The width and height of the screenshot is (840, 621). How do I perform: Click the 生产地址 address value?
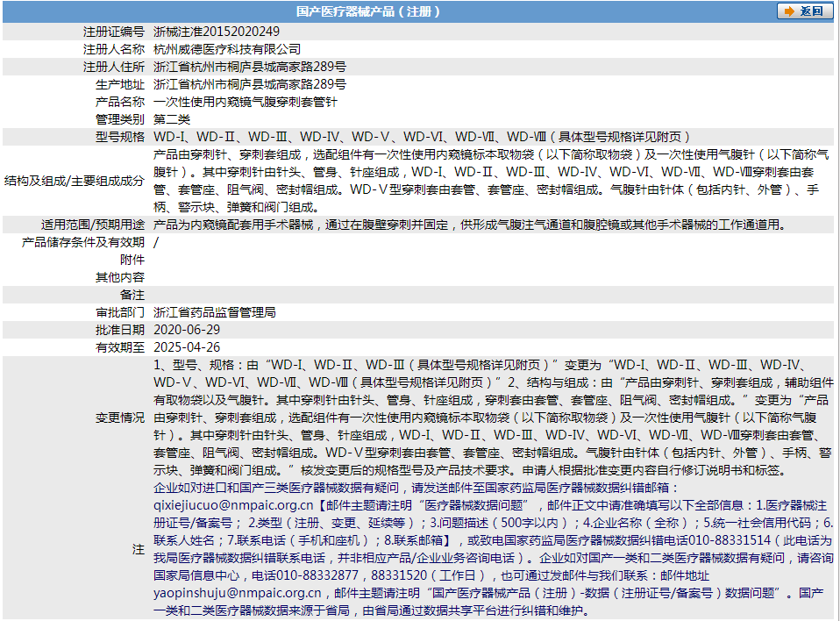tap(250, 85)
